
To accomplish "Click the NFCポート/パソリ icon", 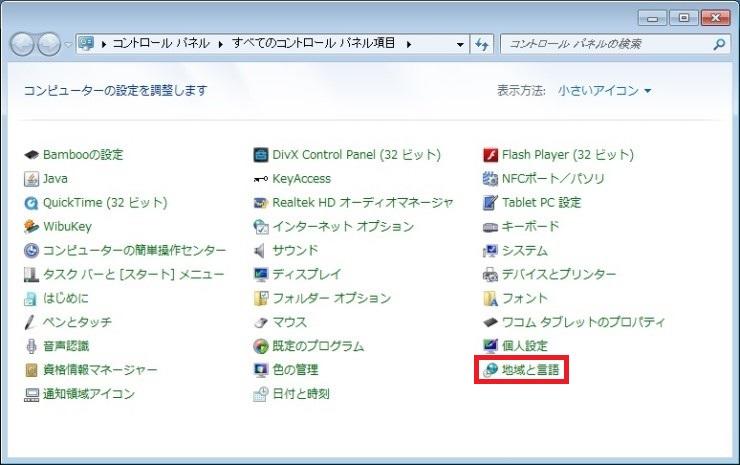I will click(490, 179).
